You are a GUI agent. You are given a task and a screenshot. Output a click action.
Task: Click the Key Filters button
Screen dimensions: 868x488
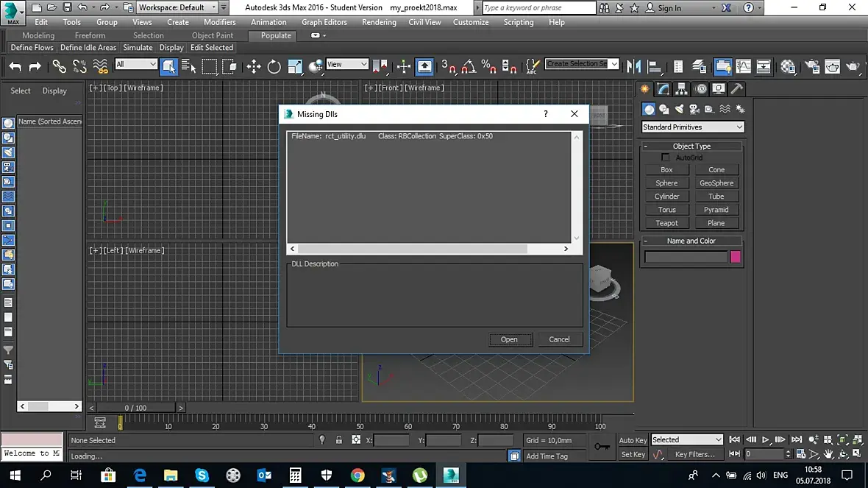(694, 454)
